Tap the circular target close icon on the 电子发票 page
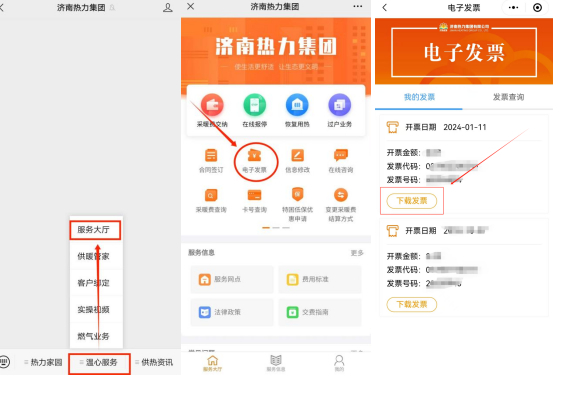Image resolution: width=581 pixels, height=399 pixels. click(x=537, y=7)
